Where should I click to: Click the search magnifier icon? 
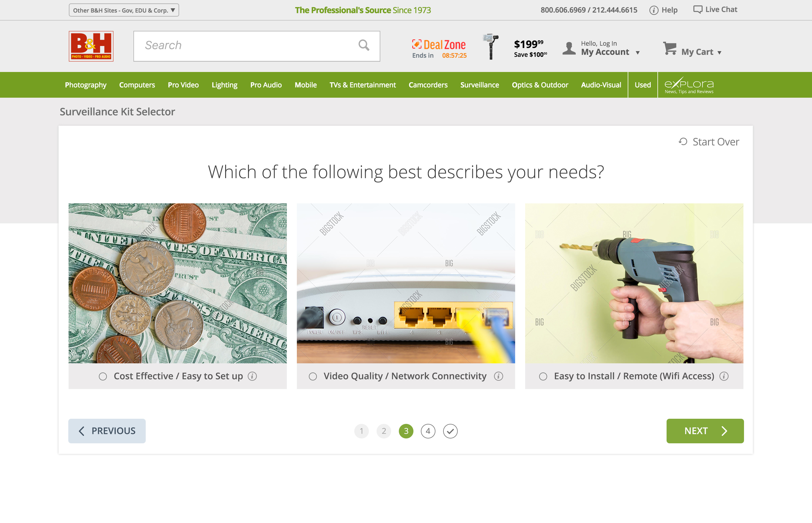click(364, 45)
